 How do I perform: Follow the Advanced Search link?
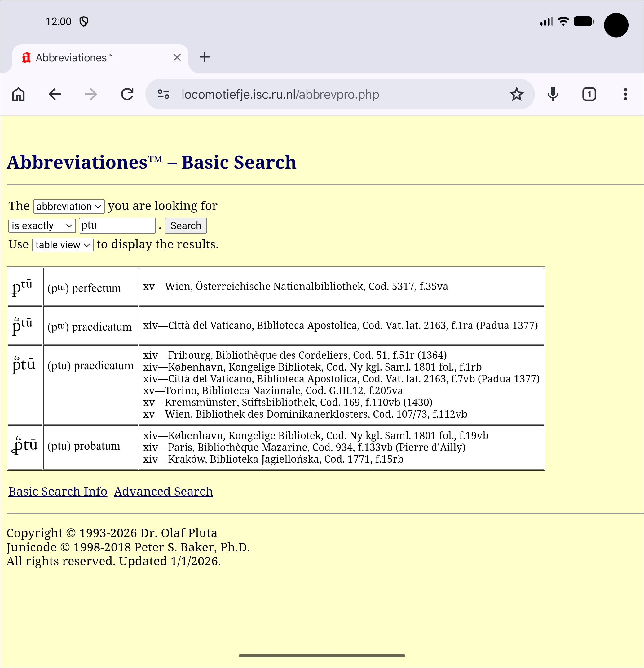163,492
